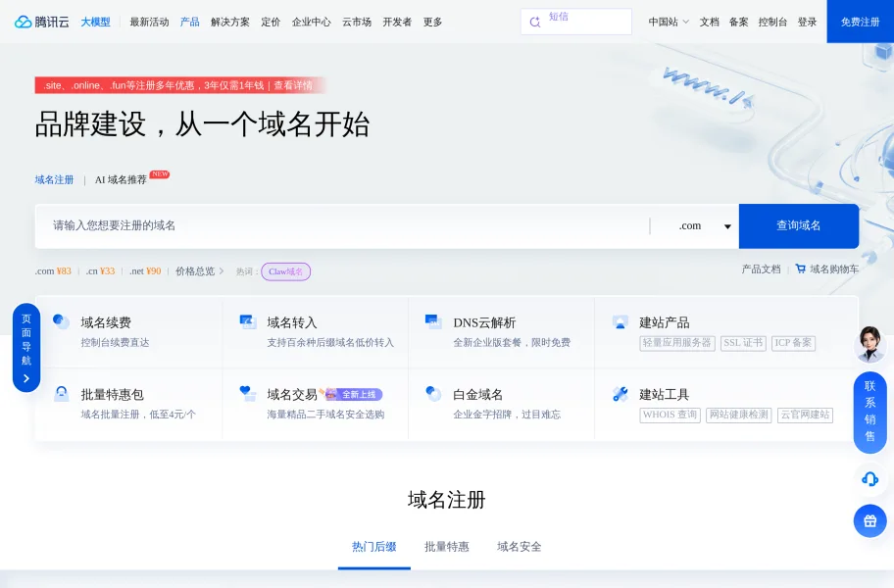Click the Tencent Cloud logo
The height and width of the screenshot is (588, 894).
click(x=41, y=22)
